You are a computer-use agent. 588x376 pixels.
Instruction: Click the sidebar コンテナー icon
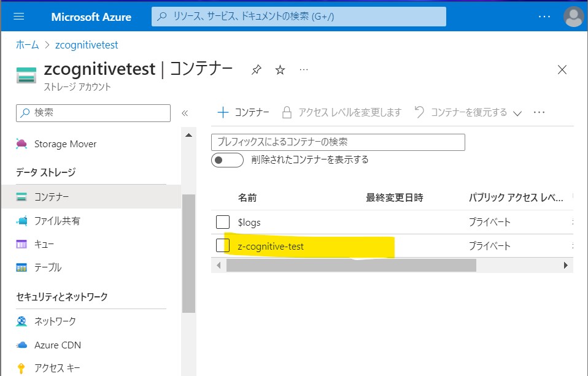coord(21,197)
